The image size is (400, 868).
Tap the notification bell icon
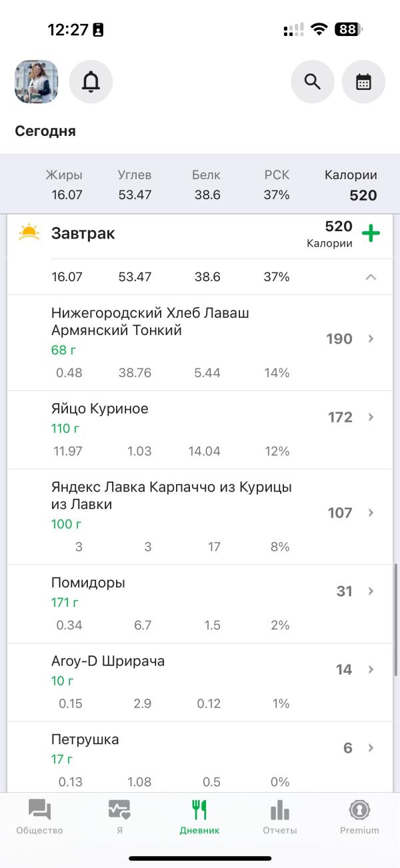[91, 82]
